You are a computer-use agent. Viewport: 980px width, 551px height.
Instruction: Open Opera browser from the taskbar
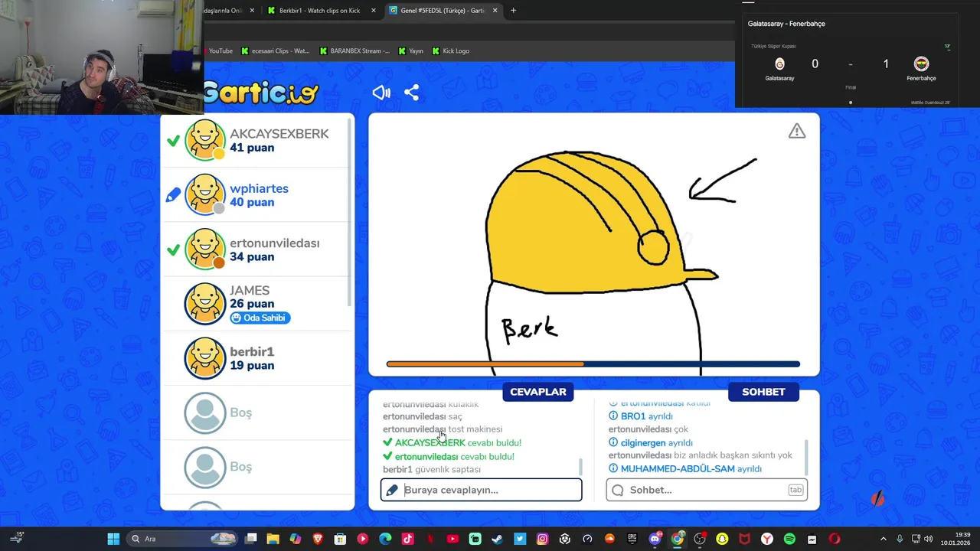[x=835, y=539]
